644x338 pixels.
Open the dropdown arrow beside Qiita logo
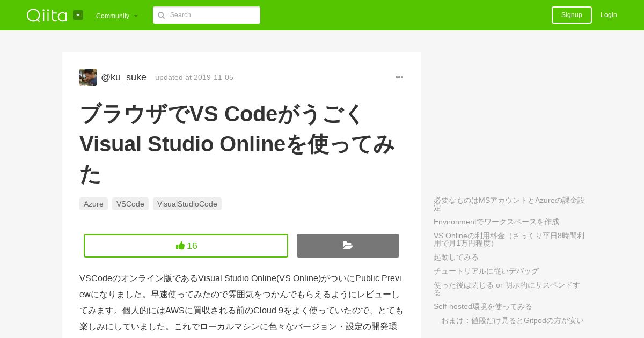tap(78, 15)
